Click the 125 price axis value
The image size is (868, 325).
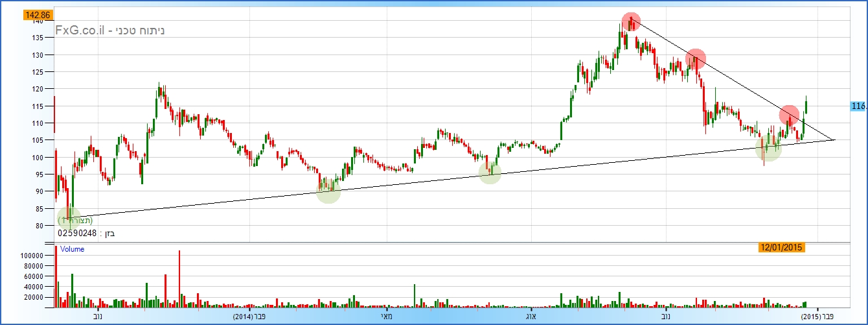[38, 72]
